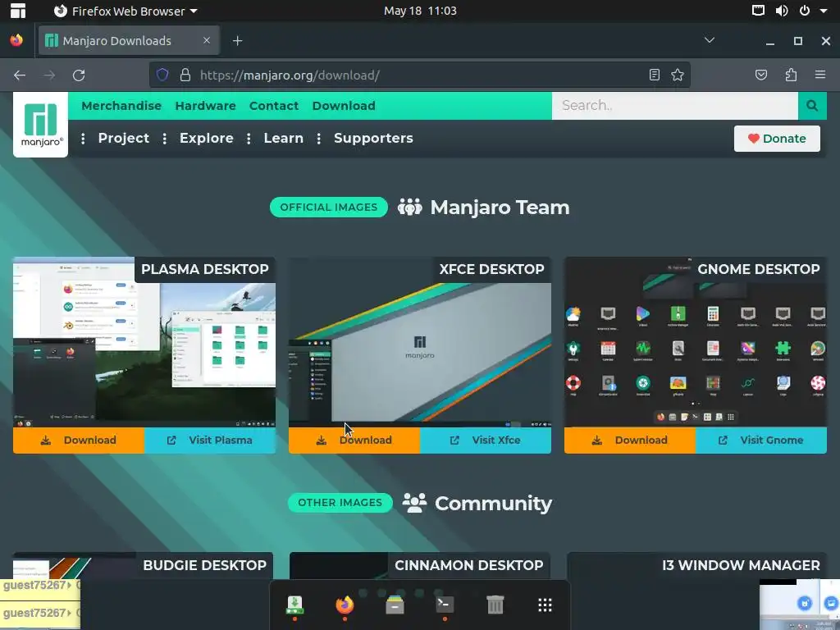
Task: Click the Community heading
Action: click(x=493, y=503)
